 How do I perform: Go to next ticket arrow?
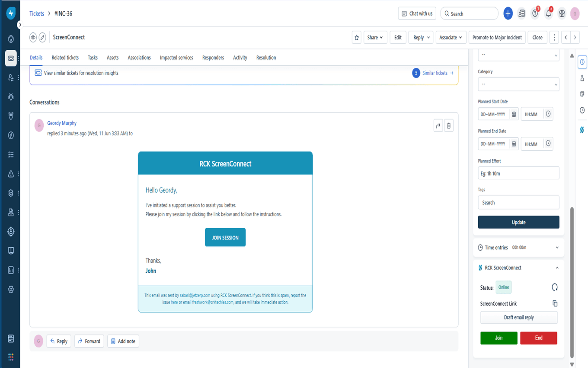(575, 37)
